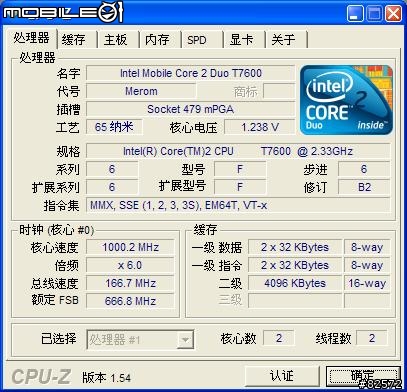Select the instruction set MMX, SSE field
407x392 pixels.
pyautogui.click(x=238, y=205)
